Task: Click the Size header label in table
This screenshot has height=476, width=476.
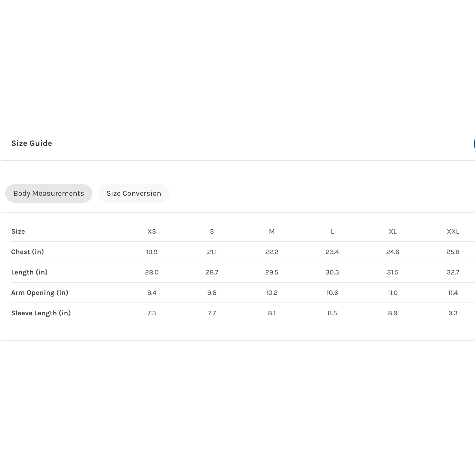Action: 18,231
